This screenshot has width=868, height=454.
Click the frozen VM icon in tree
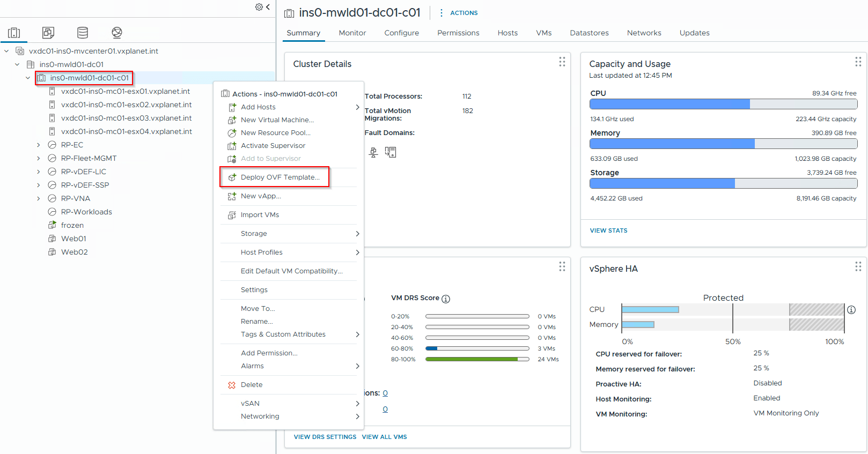click(52, 225)
